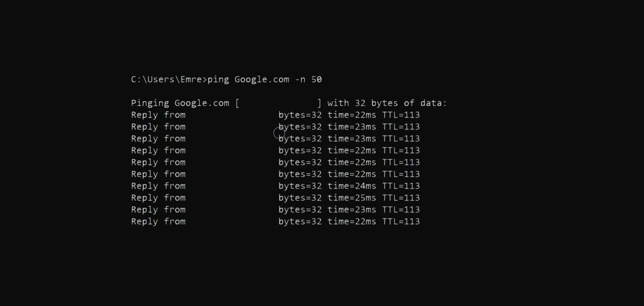Click "bytes=32" on the last reply line
This screenshot has width=644, height=306.
click(x=300, y=222)
